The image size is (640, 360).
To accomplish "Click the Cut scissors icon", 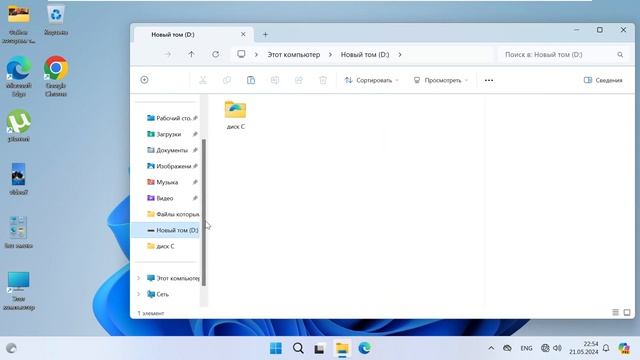I will pyautogui.click(x=202, y=80).
